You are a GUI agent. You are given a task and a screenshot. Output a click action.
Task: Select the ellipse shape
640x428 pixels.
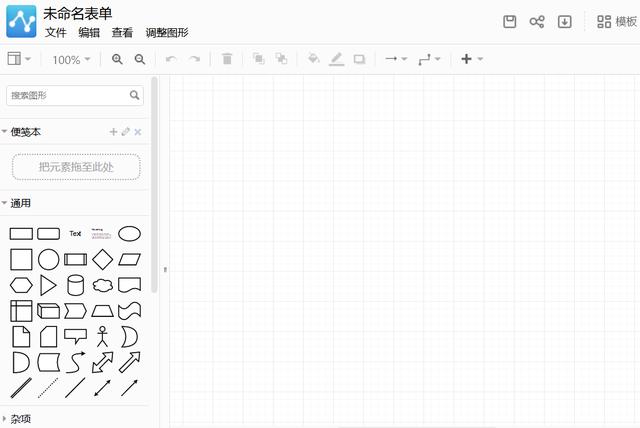129,234
